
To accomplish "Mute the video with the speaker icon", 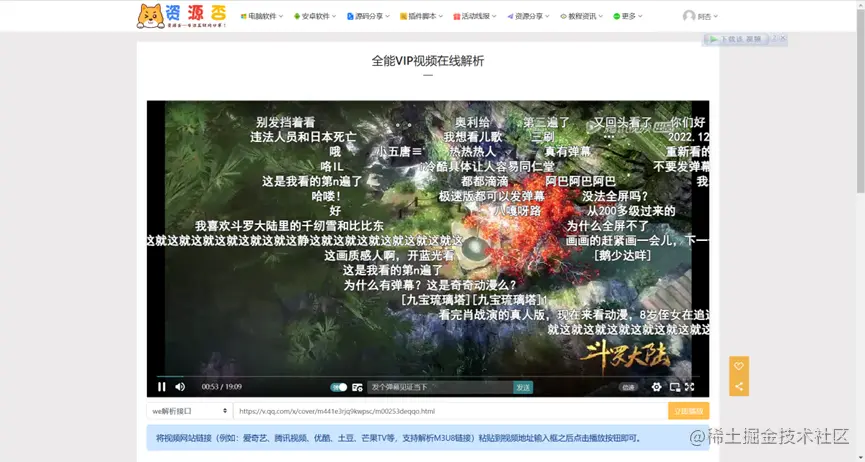I will coord(180,387).
